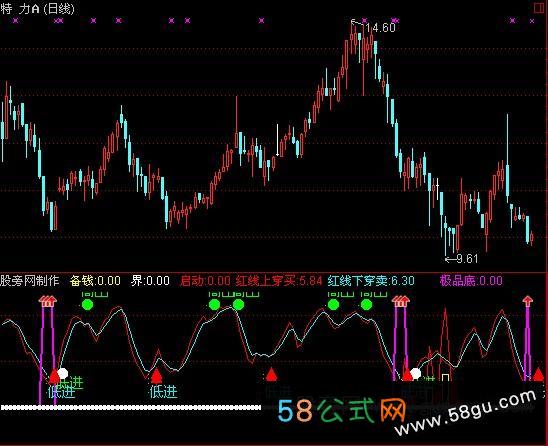
Task: Click the small hollow white square marker in the indicator
Action: [x=445, y=377]
